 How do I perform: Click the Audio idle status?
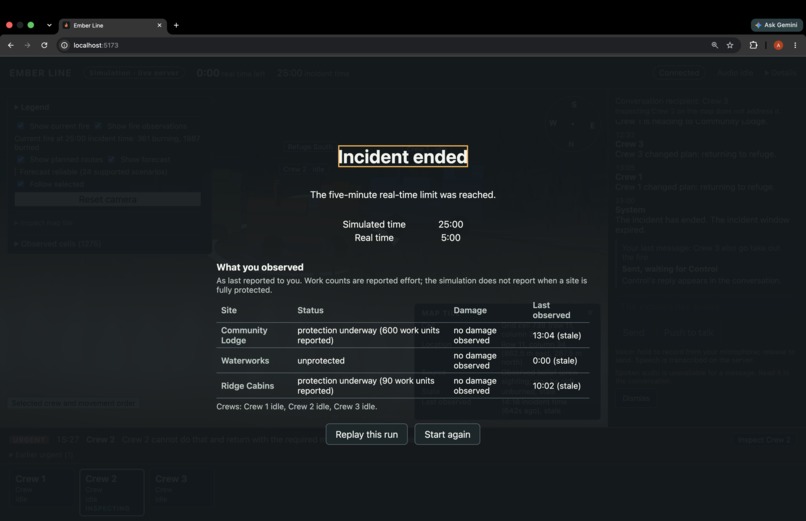coord(735,73)
